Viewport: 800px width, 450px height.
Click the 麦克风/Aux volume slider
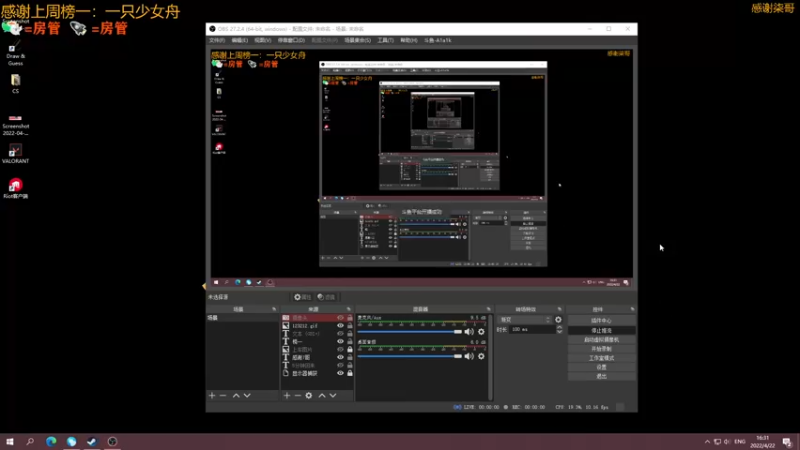410,332
